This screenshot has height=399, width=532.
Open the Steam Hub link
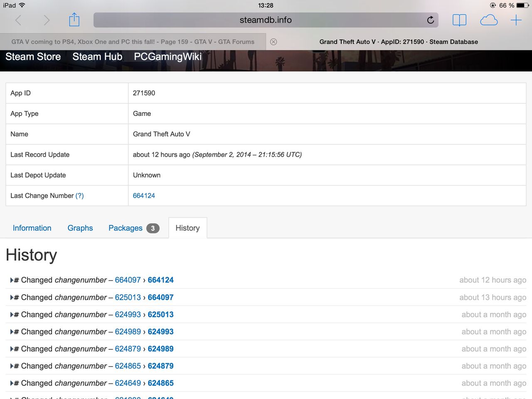coord(97,57)
